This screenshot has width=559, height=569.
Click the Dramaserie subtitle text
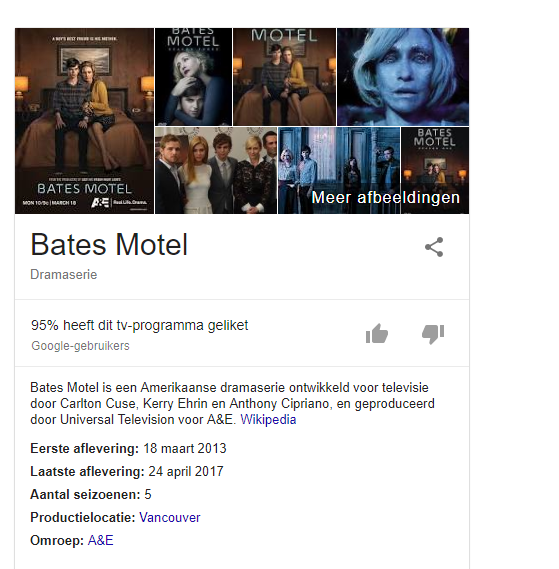click(x=64, y=275)
